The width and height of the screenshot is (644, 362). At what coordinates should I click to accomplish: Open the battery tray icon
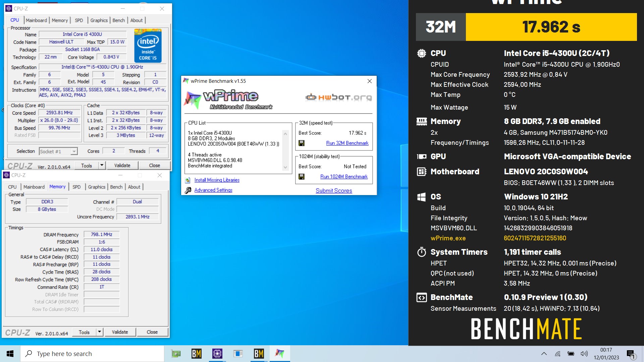tap(571, 354)
